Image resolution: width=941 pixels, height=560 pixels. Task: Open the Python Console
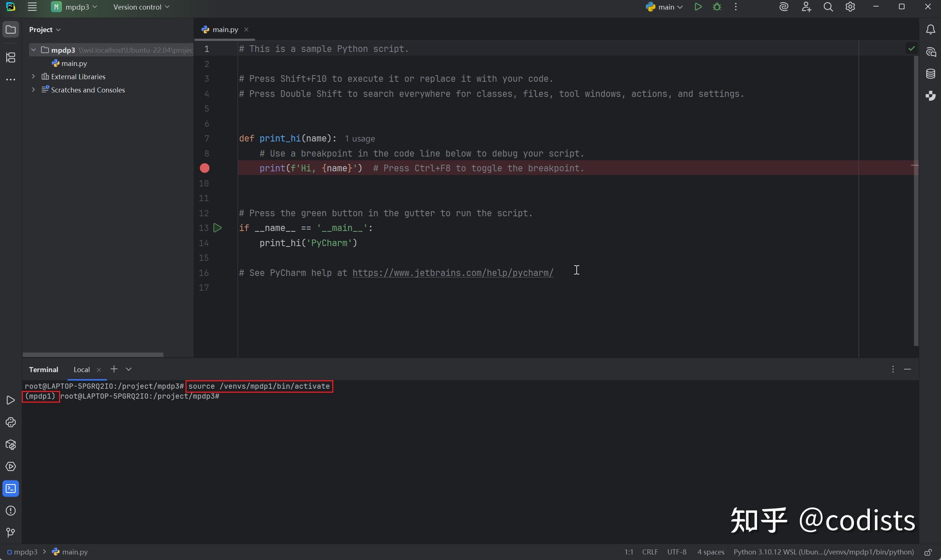click(x=10, y=422)
